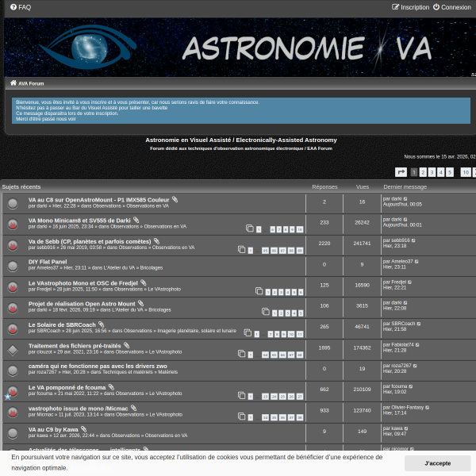Click paperclip beside Le VAstrophoto Mono et OSC

(144, 282)
